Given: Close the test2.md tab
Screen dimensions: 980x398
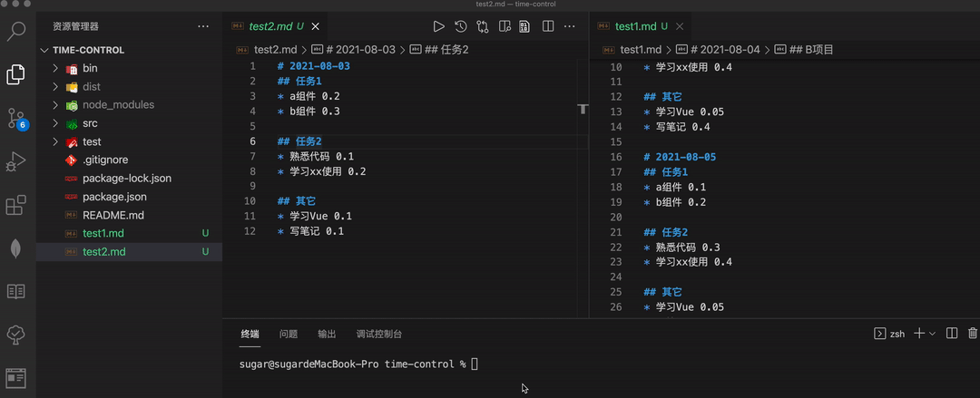Looking at the screenshot, I should point(316,26).
